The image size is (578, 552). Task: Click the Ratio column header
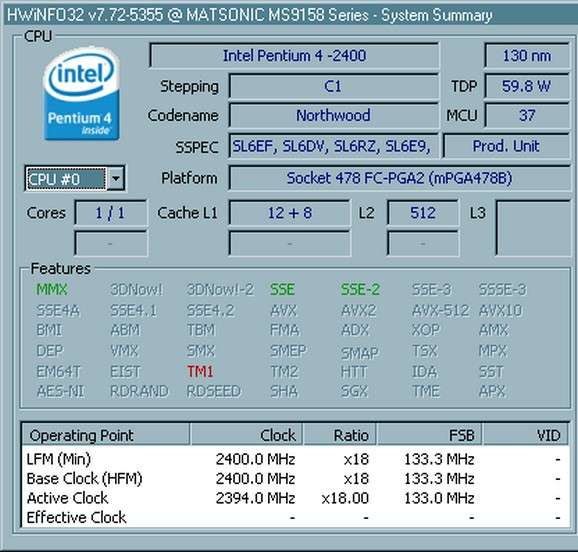340,435
